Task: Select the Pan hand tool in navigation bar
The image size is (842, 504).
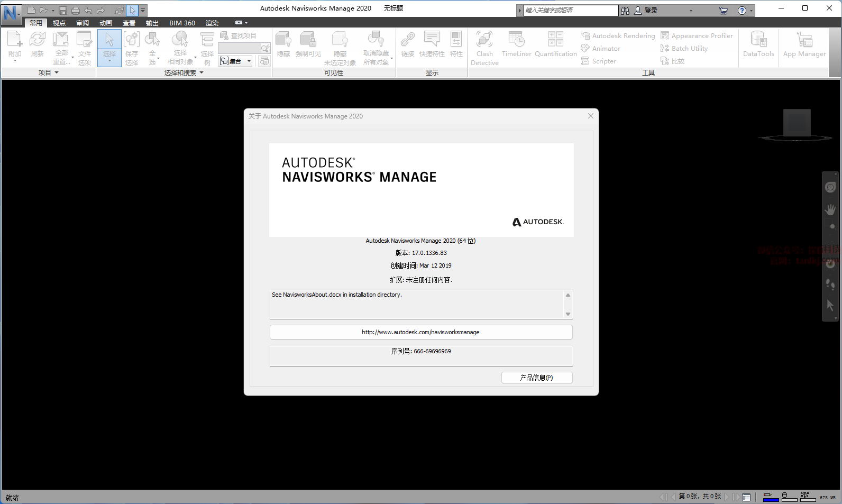Action: click(x=830, y=210)
